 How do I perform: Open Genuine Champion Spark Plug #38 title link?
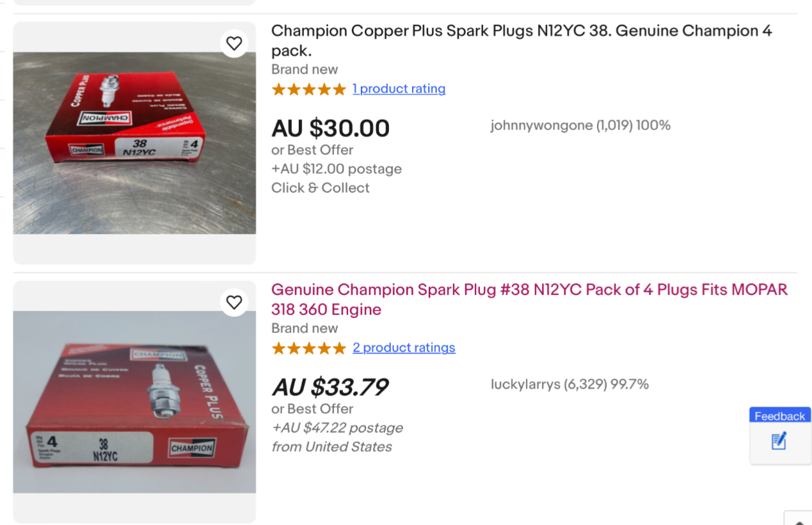pos(529,299)
